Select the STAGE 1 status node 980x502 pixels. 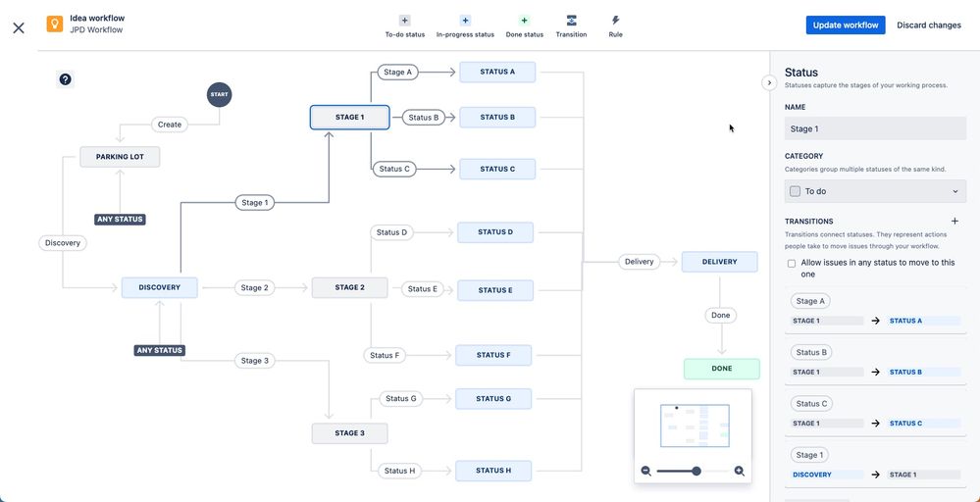[x=350, y=117]
